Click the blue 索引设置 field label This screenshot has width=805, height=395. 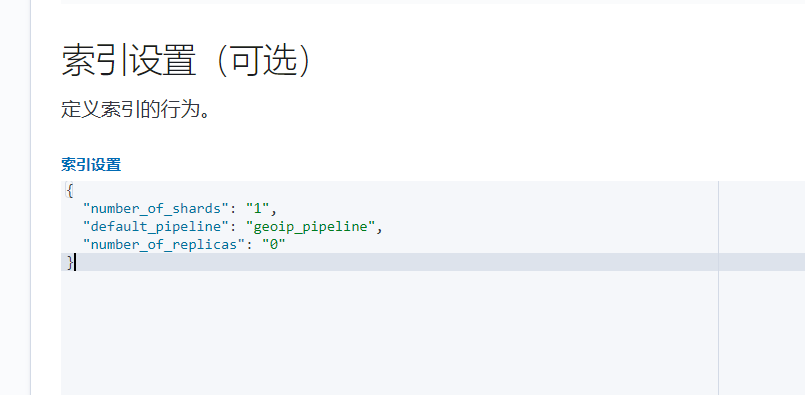(91, 165)
